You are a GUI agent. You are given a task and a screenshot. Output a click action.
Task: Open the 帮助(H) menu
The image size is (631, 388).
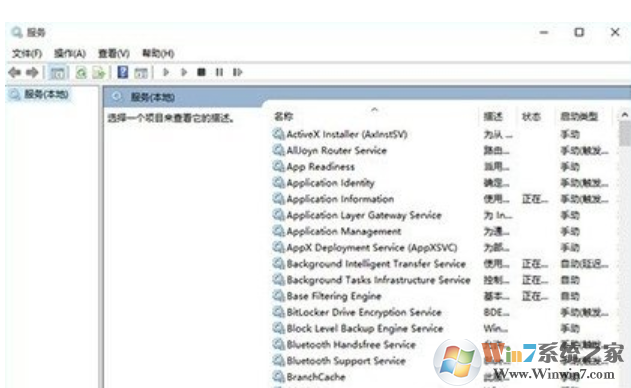click(158, 53)
